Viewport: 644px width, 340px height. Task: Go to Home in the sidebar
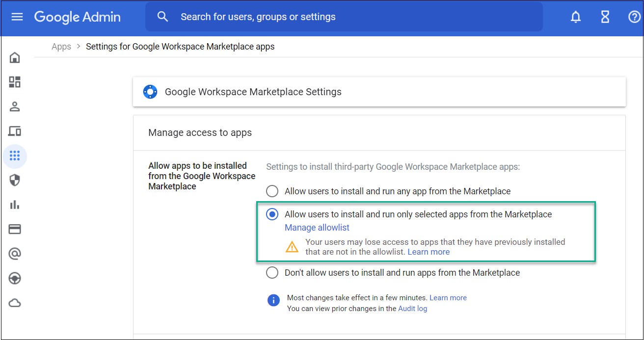(x=15, y=57)
